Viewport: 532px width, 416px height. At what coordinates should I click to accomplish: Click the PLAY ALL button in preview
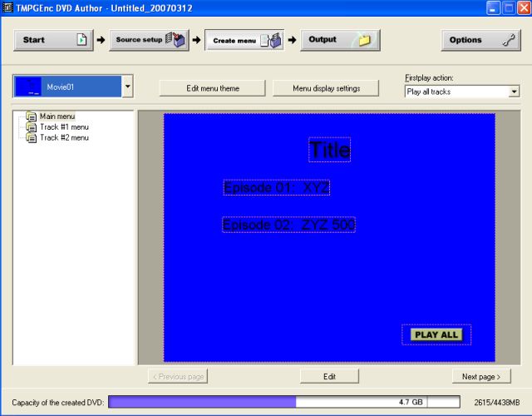(x=436, y=334)
